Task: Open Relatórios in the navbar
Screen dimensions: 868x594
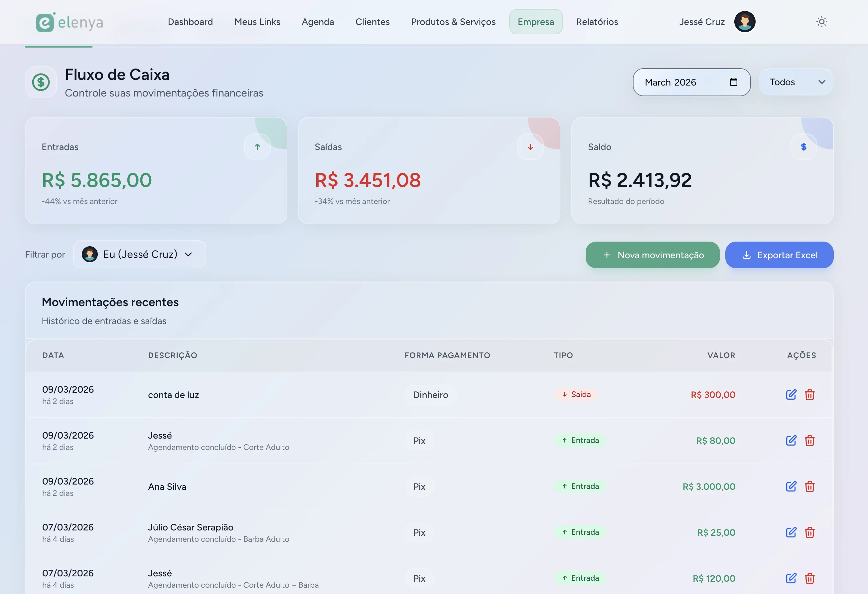Action: coord(597,22)
